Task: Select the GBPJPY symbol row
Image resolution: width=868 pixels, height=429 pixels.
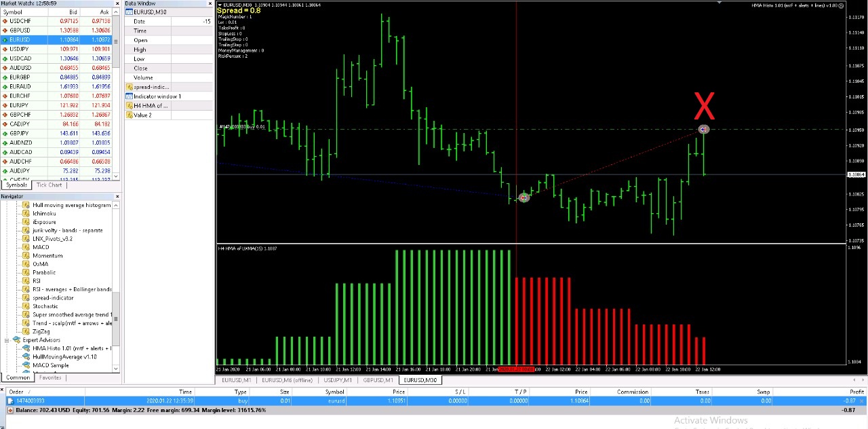Action: pyautogui.click(x=58, y=133)
